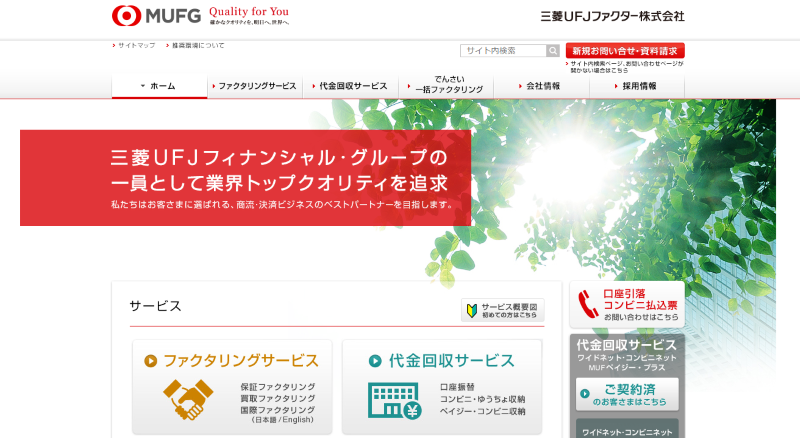Image resolution: width=800 pixels, height=438 pixels.
Task: Click the ご契約済のお客さまはこちら button
Action: [x=627, y=394]
